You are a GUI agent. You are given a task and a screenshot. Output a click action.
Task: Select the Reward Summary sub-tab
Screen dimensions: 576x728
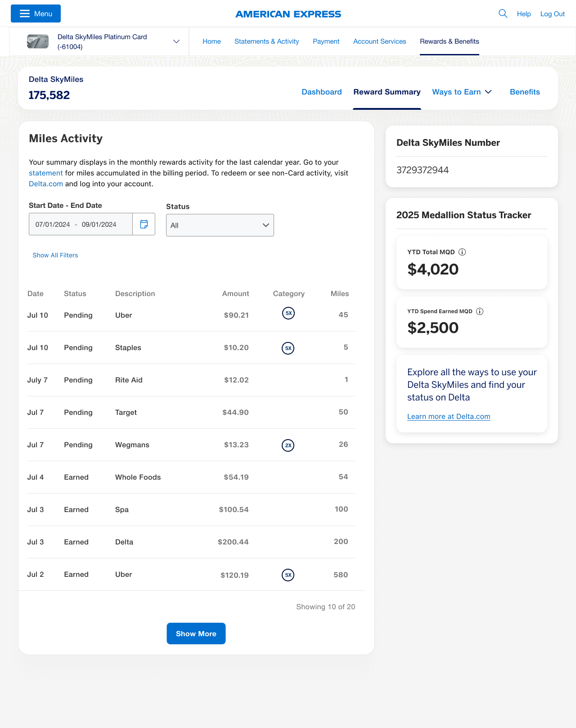tap(387, 92)
